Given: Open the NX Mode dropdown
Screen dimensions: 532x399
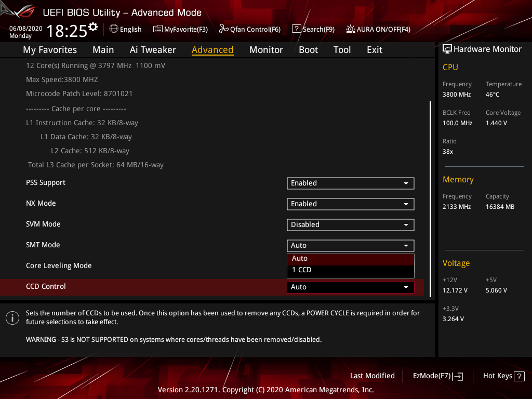Looking at the screenshot, I should [x=351, y=204].
